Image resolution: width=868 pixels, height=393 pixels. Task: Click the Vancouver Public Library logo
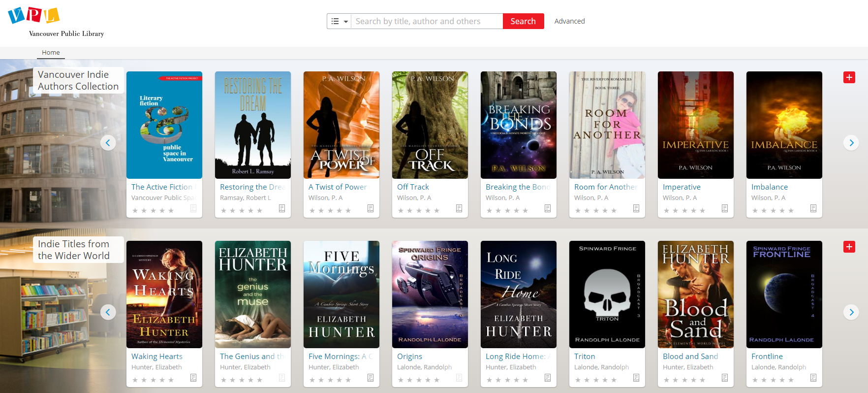coord(56,22)
